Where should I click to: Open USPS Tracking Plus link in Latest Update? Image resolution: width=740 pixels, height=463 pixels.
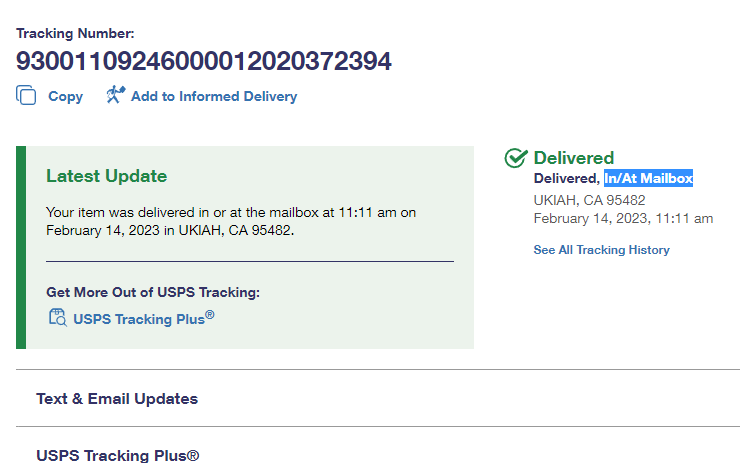[x=143, y=319]
